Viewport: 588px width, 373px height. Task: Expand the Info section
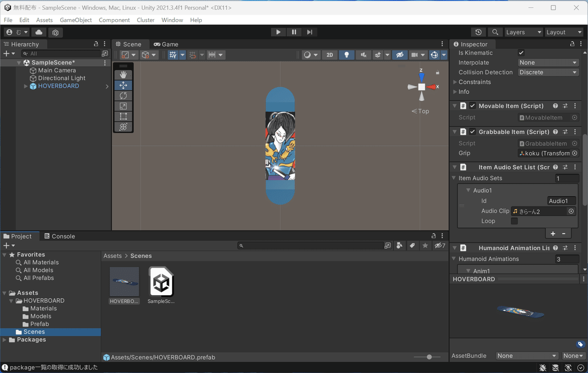(455, 92)
